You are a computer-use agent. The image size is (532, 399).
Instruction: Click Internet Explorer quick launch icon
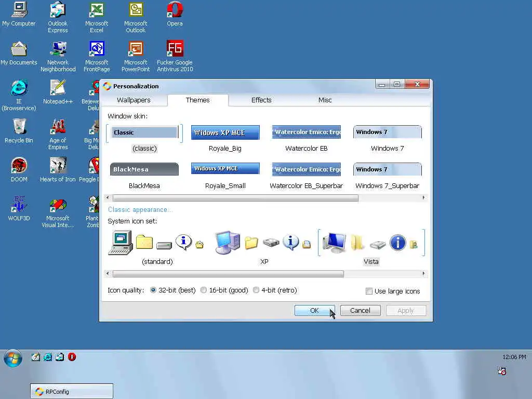48,357
